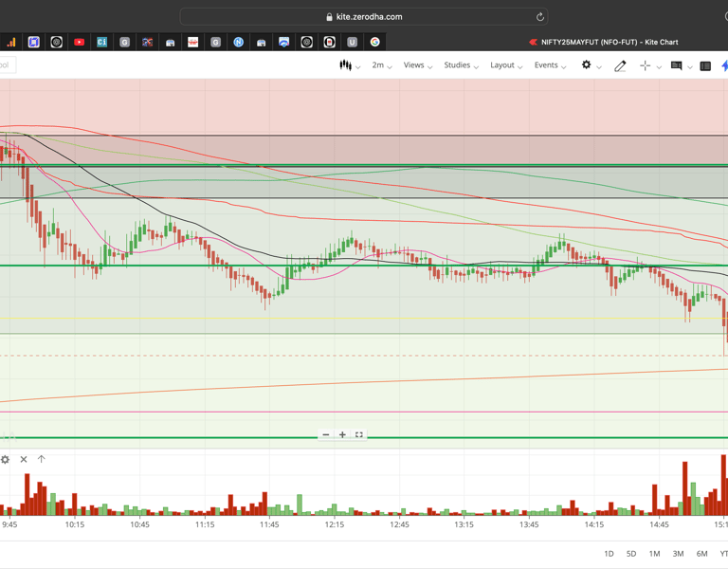Open the candlestick chart type selector
Image resolution: width=728 pixels, height=569 pixels.
pyautogui.click(x=345, y=65)
